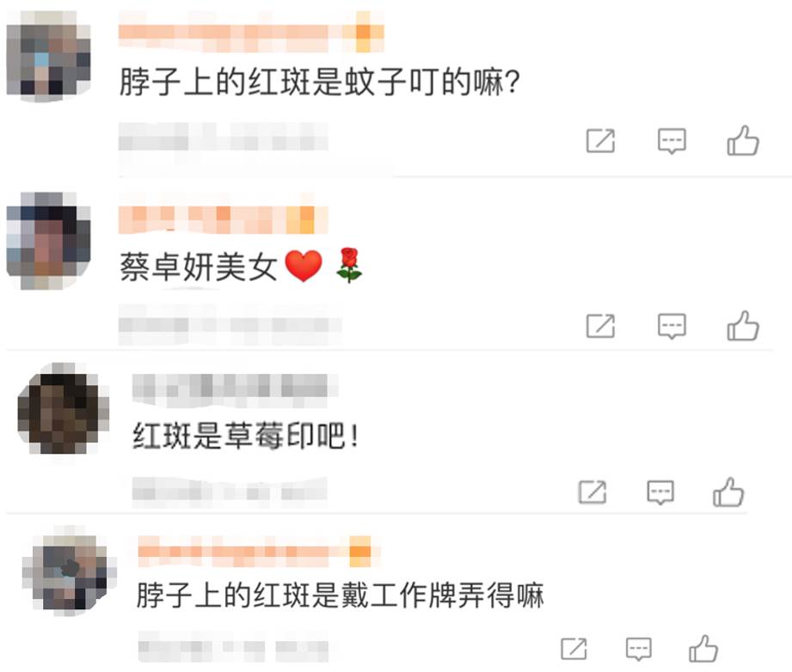Screen dimensions: 792x672
Task: Select the comment text 脖子上的红斑是戴工作牌弄得嘛
Action: point(340,596)
